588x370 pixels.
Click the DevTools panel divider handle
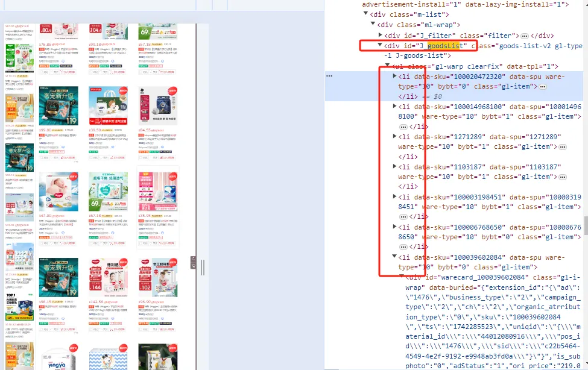(x=203, y=268)
